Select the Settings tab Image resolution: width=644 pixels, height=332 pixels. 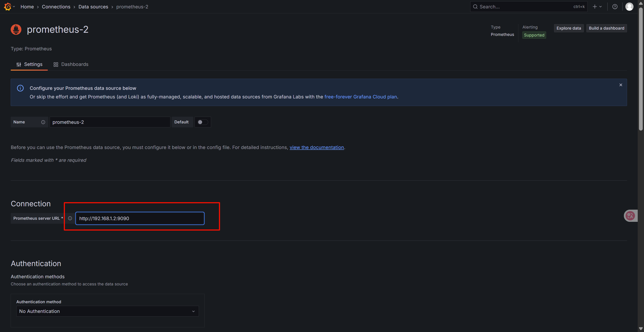coord(29,64)
